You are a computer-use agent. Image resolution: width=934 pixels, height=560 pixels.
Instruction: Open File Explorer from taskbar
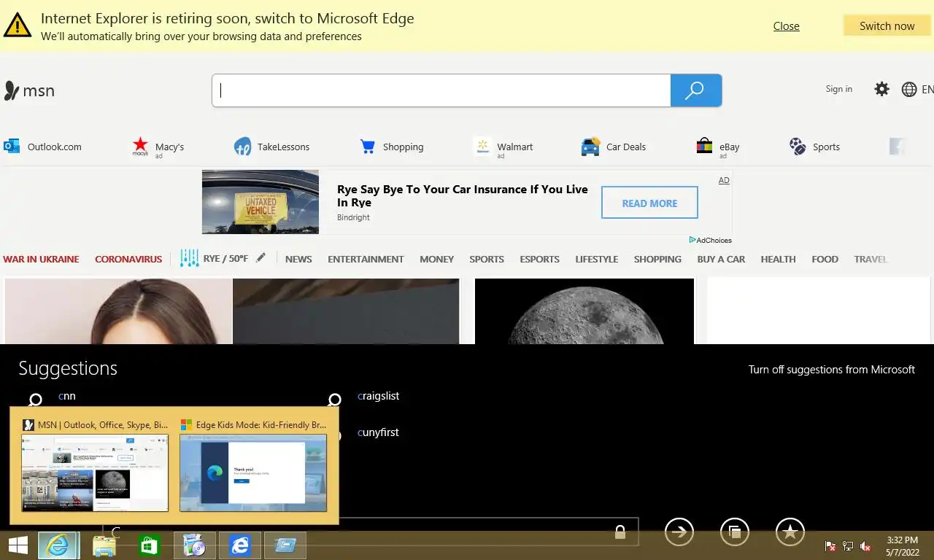[x=104, y=545]
